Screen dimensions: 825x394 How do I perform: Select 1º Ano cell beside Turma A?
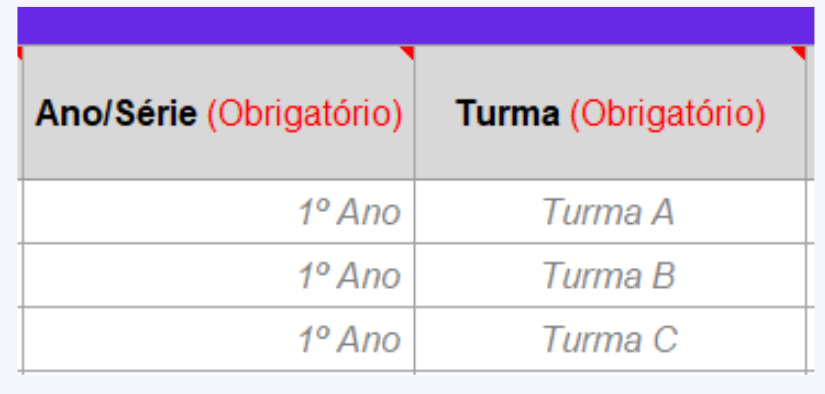click(219, 211)
